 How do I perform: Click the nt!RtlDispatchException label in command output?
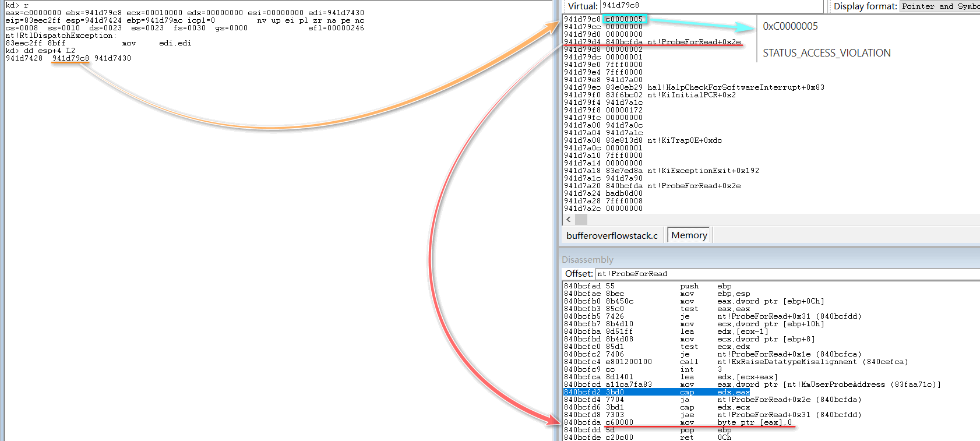click(61, 36)
